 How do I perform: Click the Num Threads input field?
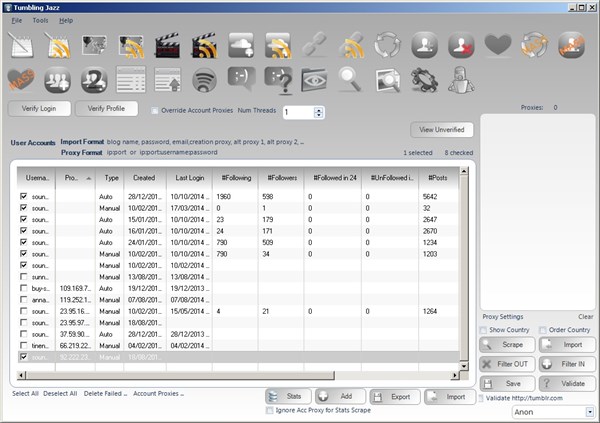[299, 113]
